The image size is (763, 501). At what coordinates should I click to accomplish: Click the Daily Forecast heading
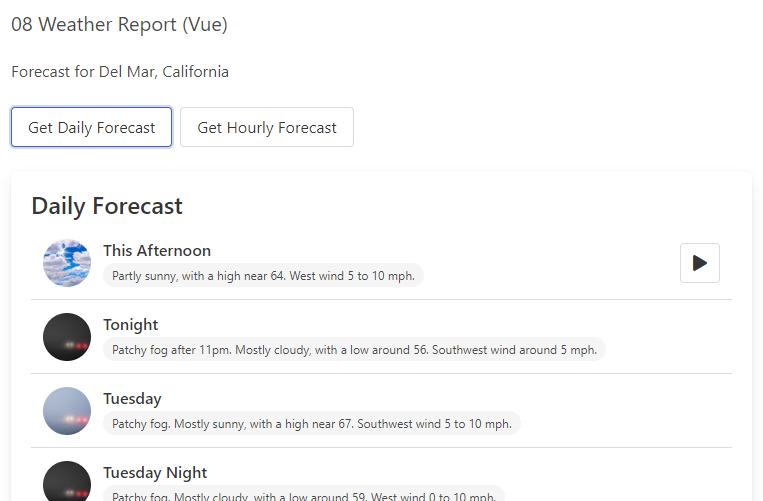coord(107,206)
